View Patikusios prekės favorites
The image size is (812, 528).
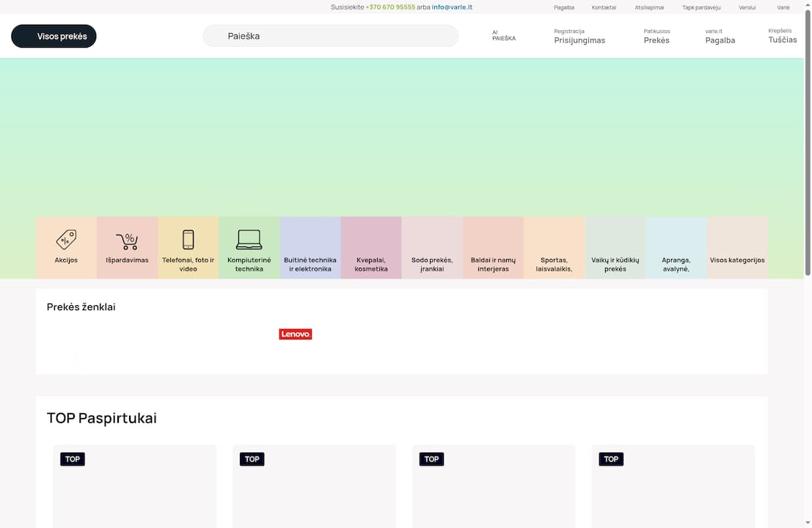tap(656, 36)
